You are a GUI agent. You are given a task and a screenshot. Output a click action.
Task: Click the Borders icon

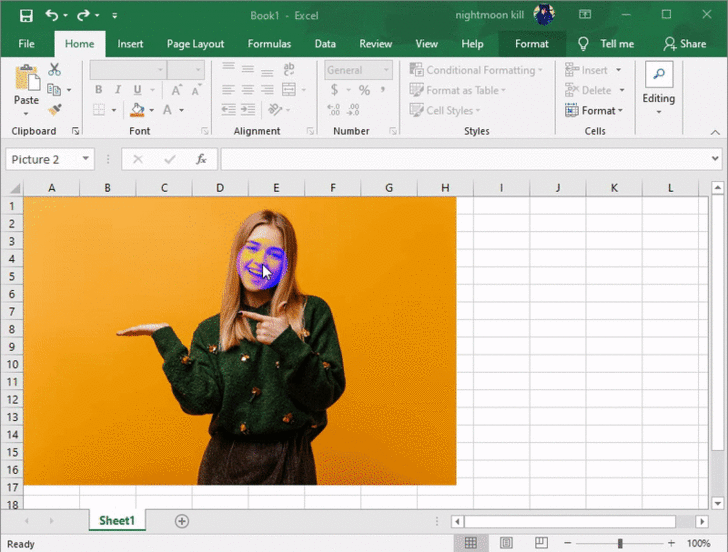[x=99, y=110]
